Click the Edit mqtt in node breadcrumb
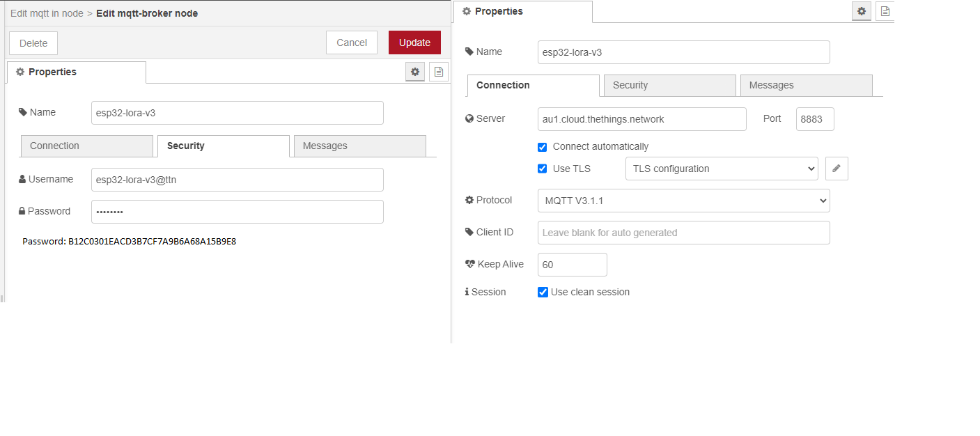Screen dimensions: 980x436 coord(47,13)
